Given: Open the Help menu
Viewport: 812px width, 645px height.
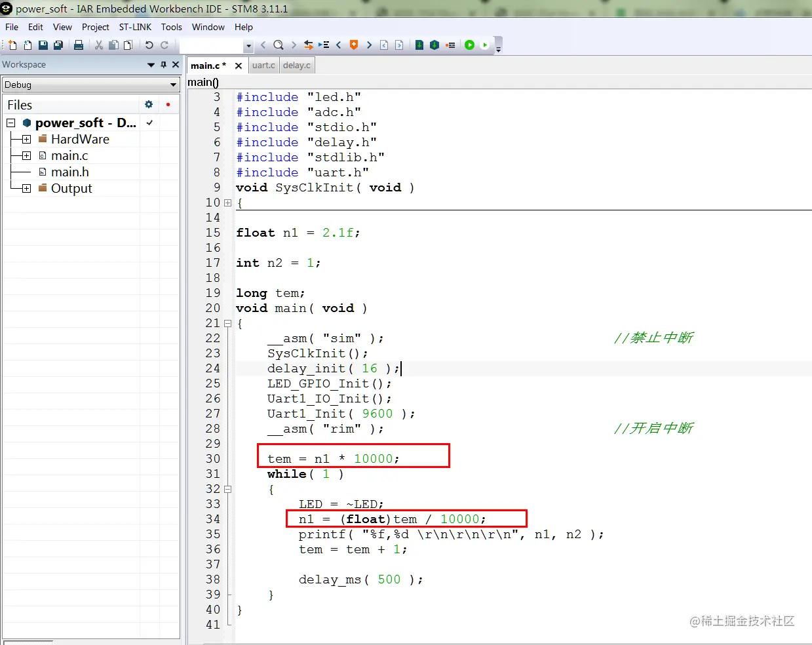Looking at the screenshot, I should coord(244,27).
